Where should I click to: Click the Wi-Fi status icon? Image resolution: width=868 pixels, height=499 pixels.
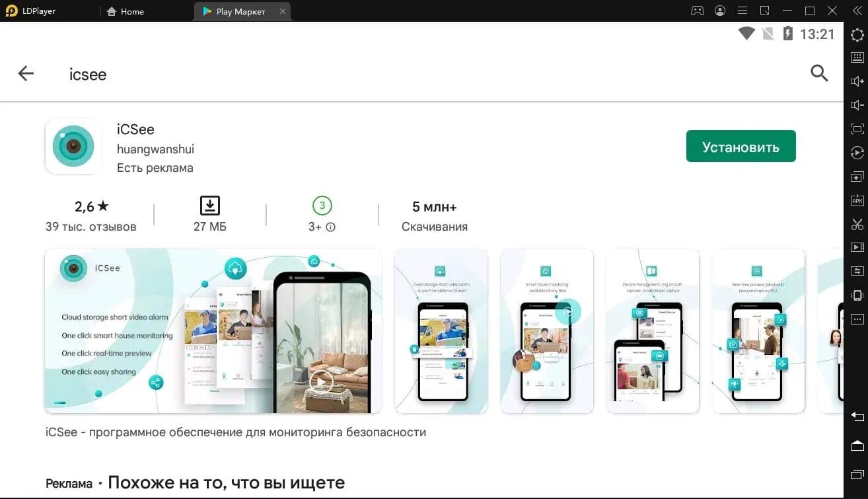(746, 34)
